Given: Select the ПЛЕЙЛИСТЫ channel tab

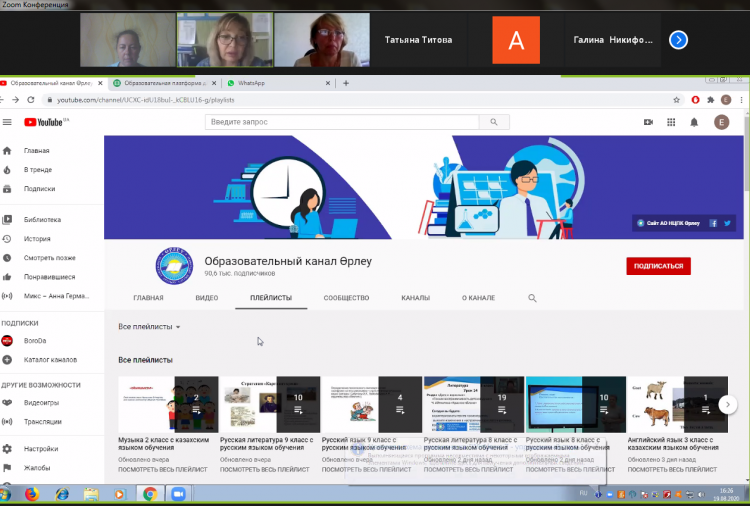Looking at the screenshot, I should (271, 298).
